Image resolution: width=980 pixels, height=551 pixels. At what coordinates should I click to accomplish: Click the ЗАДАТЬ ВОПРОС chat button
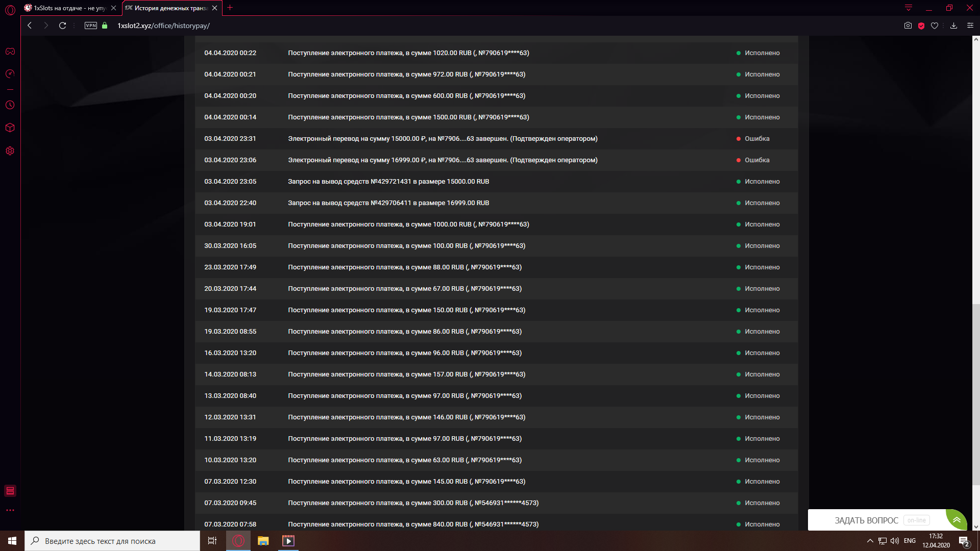pos(867,520)
